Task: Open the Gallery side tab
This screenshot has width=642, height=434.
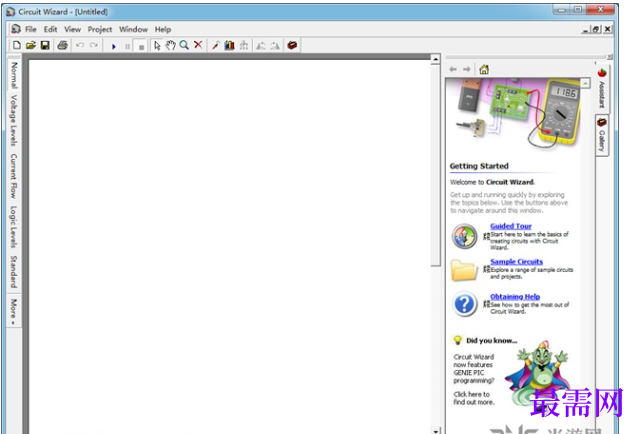Action: (x=601, y=136)
